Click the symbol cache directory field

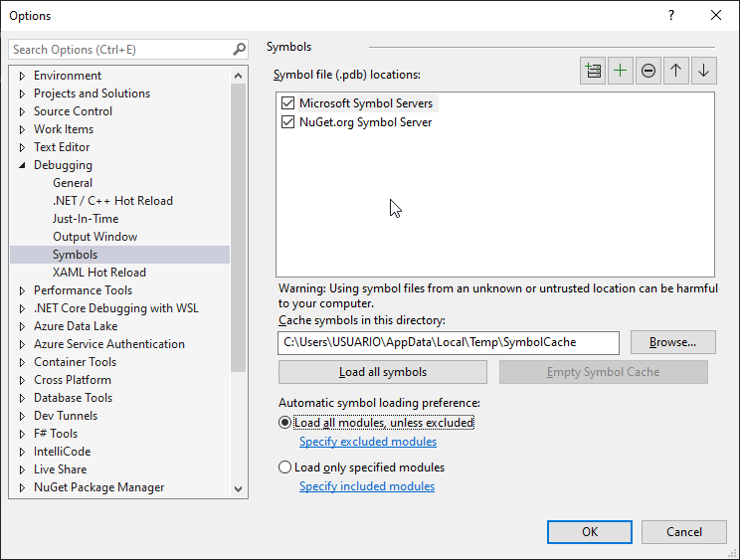click(449, 342)
